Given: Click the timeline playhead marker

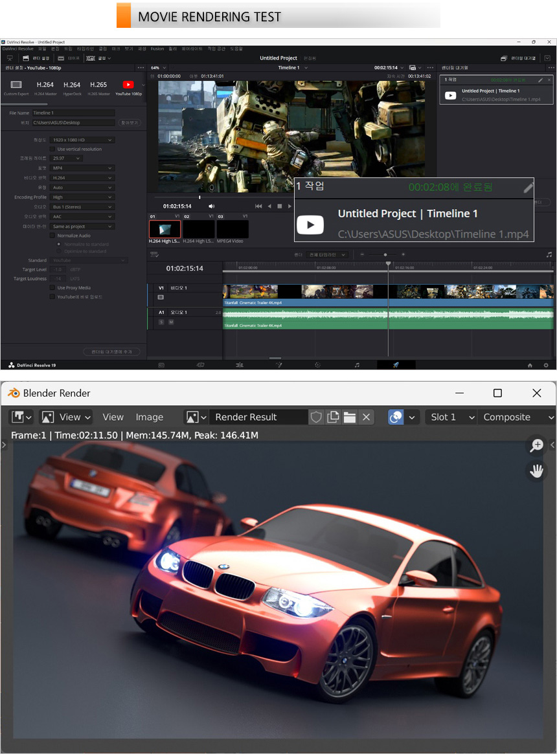Looking at the screenshot, I should [388, 263].
